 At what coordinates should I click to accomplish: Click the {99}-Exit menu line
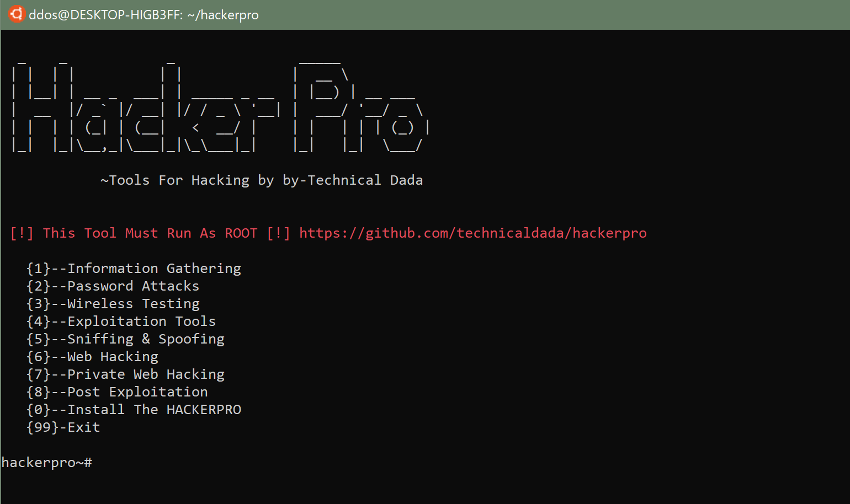(x=63, y=427)
